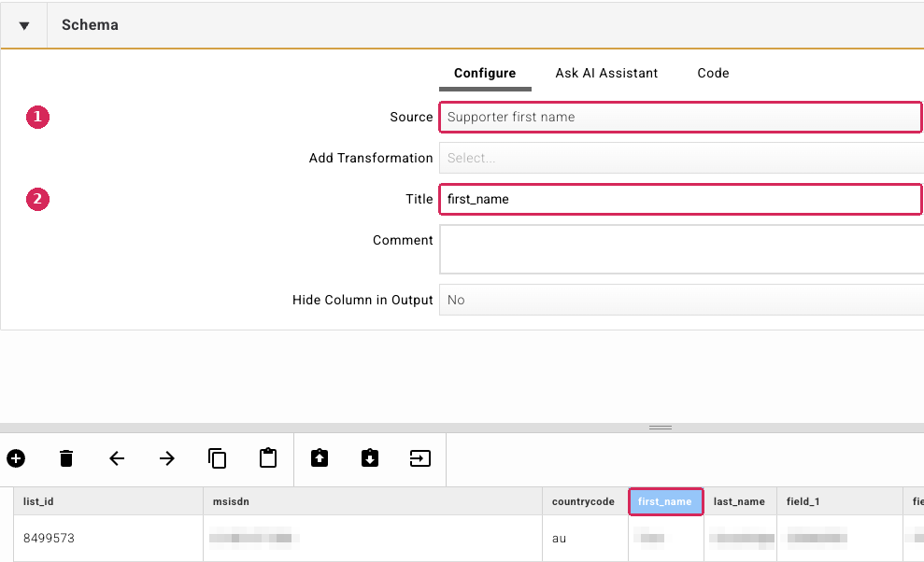This screenshot has height=562, width=924.
Task: Click the clipboard upload arrow icon
Action: [x=320, y=458]
